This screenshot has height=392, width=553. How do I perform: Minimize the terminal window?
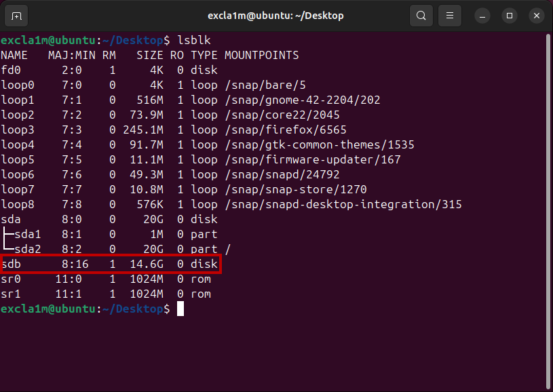tap(482, 16)
